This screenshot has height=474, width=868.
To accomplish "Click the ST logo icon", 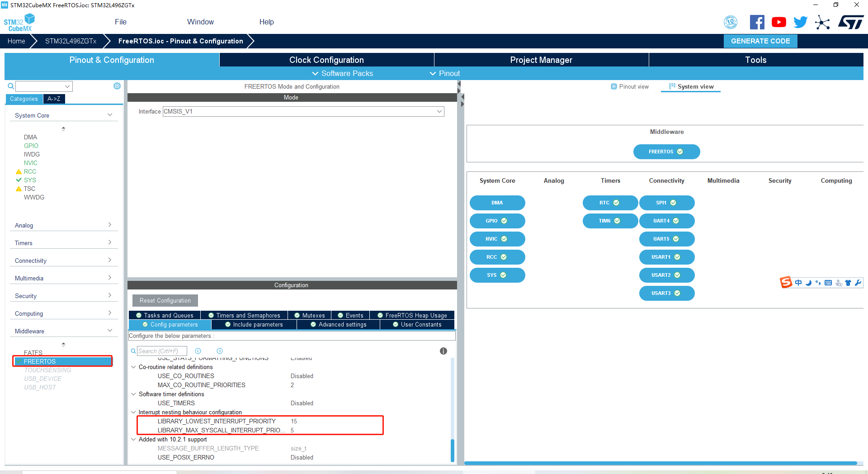I will click(x=851, y=22).
